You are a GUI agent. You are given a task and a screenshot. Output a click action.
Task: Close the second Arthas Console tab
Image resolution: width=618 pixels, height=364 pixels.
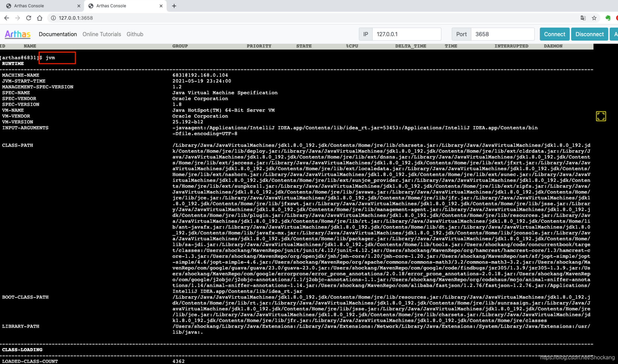click(161, 6)
